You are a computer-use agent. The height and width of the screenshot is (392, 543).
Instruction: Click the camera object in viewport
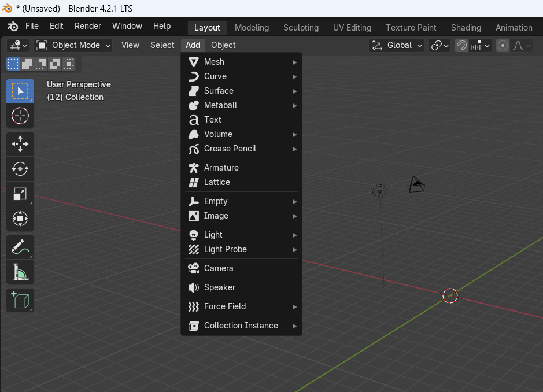coord(416,184)
